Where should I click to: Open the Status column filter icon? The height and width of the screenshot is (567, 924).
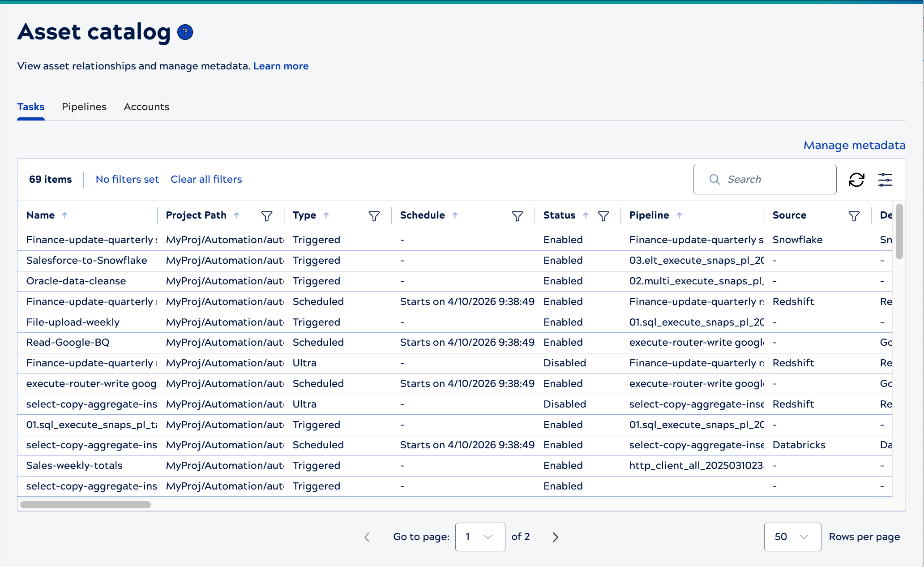pos(603,216)
